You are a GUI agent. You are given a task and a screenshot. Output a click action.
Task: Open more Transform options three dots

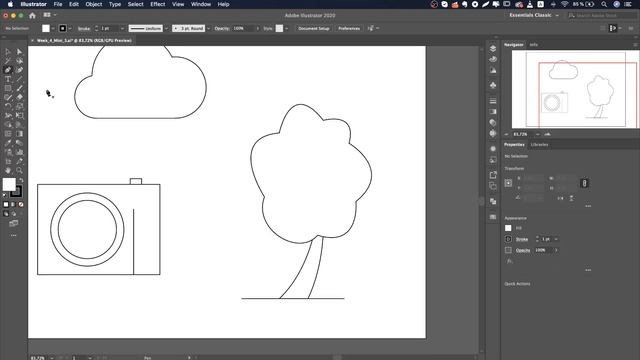(588, 206)
